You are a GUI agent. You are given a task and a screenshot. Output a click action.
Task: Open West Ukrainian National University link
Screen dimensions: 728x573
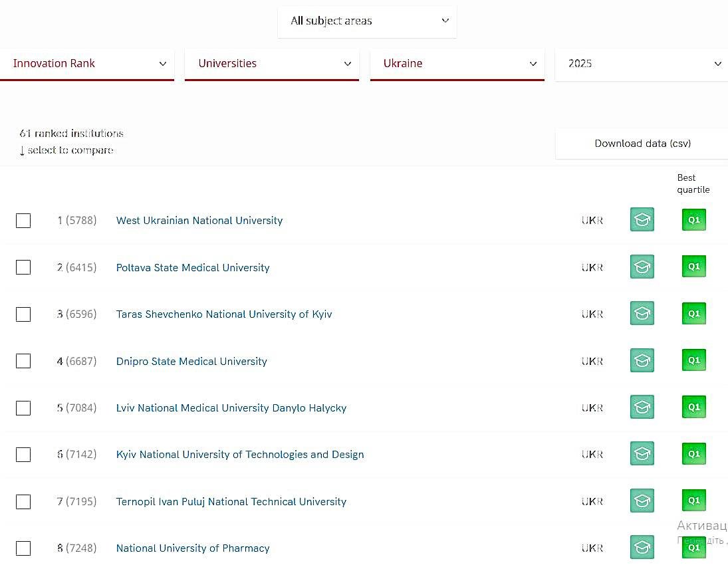tap(199, 221)
